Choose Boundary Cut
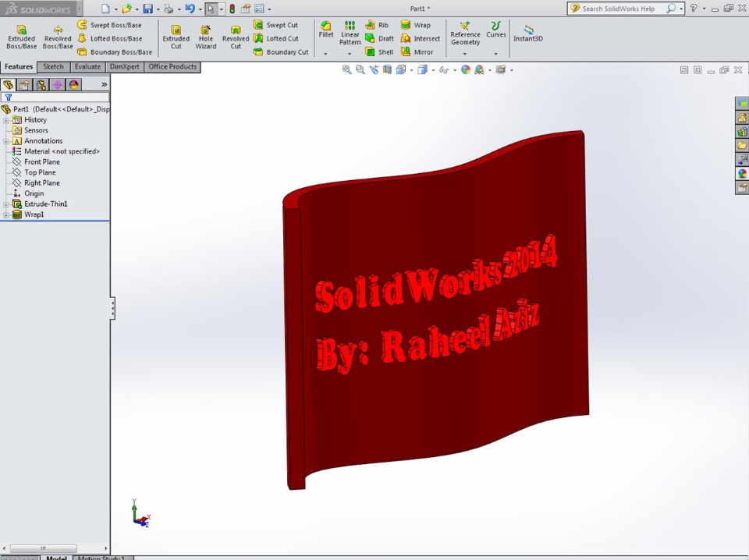The image size is (749, 560). tap(281, 51)
